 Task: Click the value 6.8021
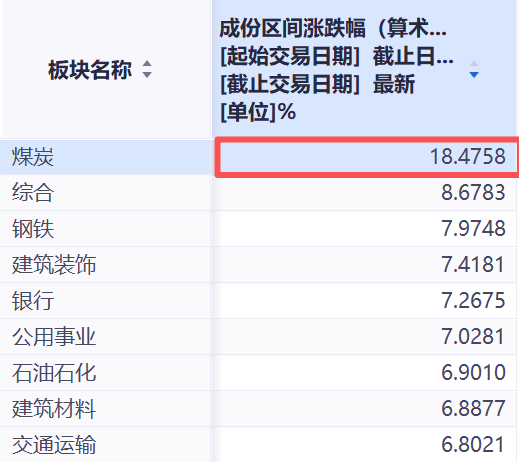point(473,444)
